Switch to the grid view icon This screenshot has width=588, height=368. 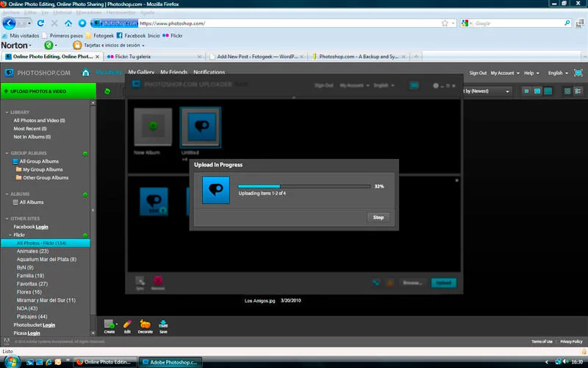(567, 91)
